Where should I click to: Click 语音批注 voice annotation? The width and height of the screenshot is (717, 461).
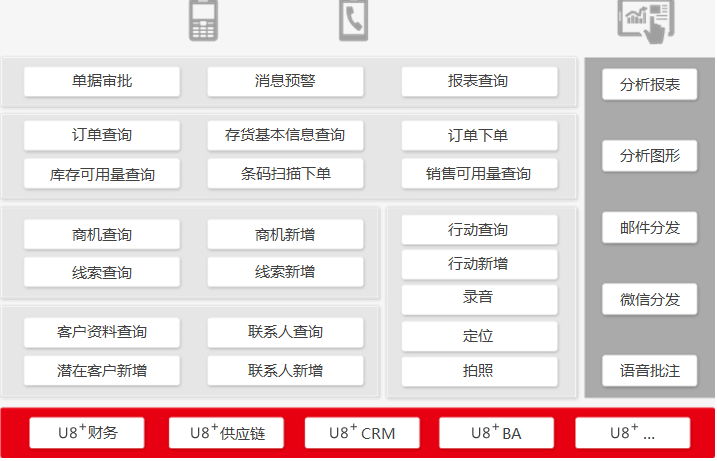click(x=649, y=371)
